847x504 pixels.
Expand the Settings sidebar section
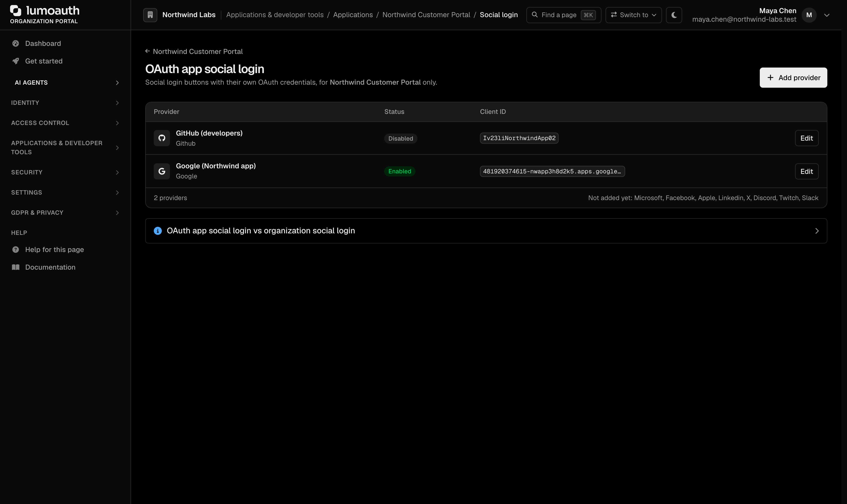point(65,193)
